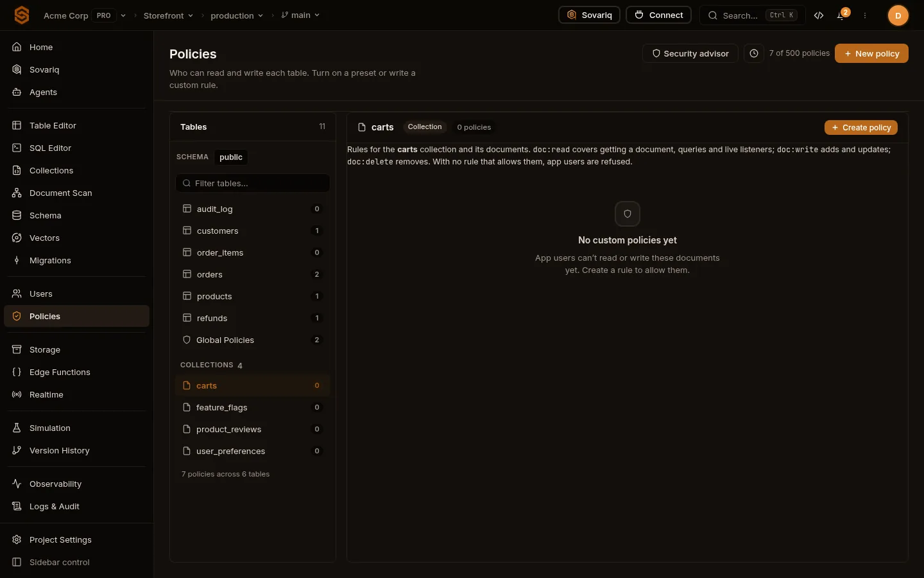Viewport: 924px width, 578px height.
Task: Select the products table
Action: pyautogui.click(x=253, y=296)
